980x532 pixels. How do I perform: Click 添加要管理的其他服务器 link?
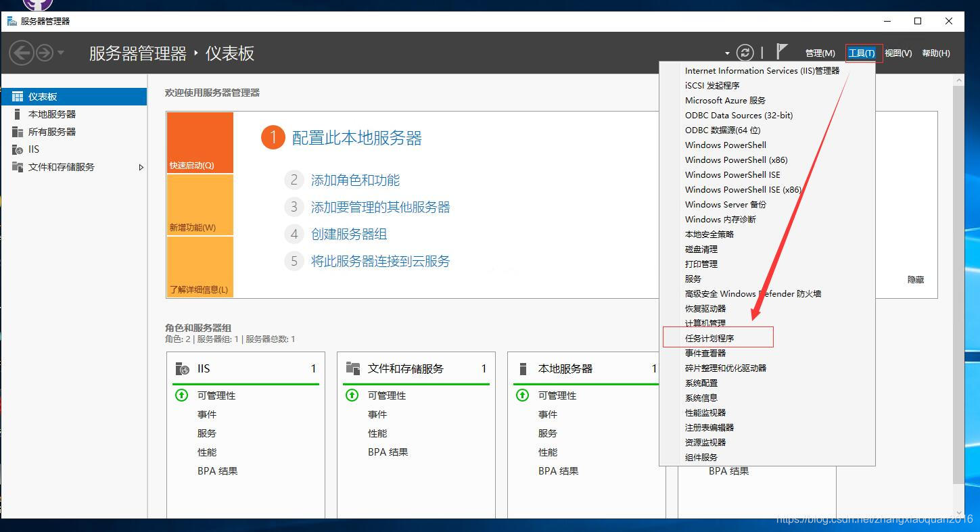[380, 207]
